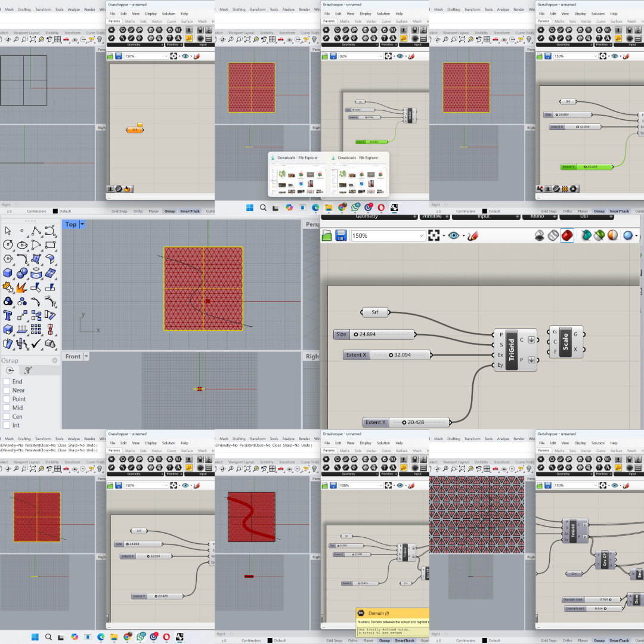Enable the Cen osnap checkbox
The width and height of the screenshot is (644, 644).
click(x=7, y=416)
